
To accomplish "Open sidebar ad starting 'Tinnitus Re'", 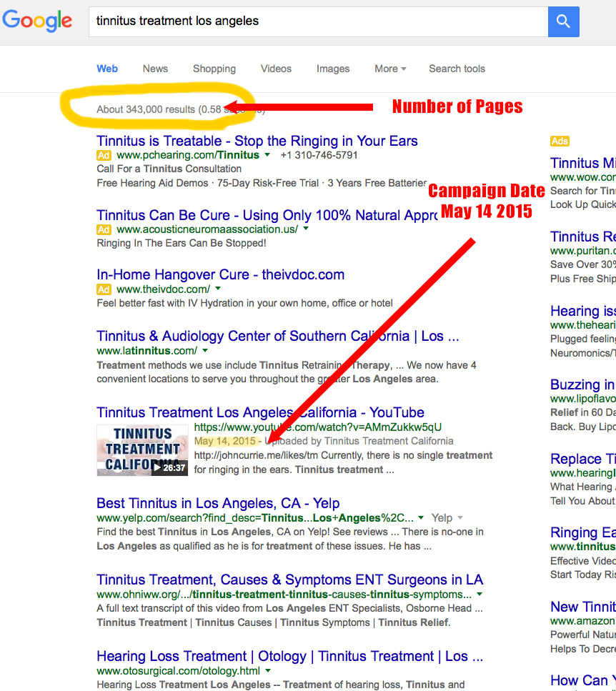I will click(x=583, y=237).
